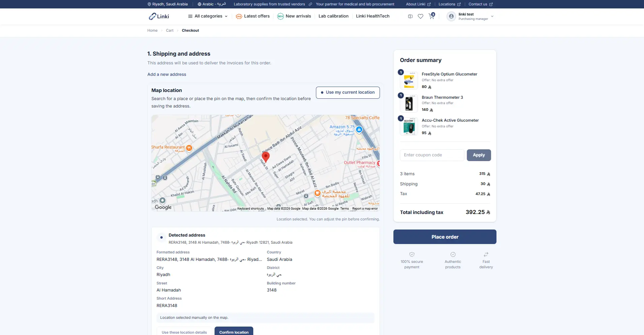
Task: Click the Building number value 3148
Action: pyautogui.click(x=271, y=290)
